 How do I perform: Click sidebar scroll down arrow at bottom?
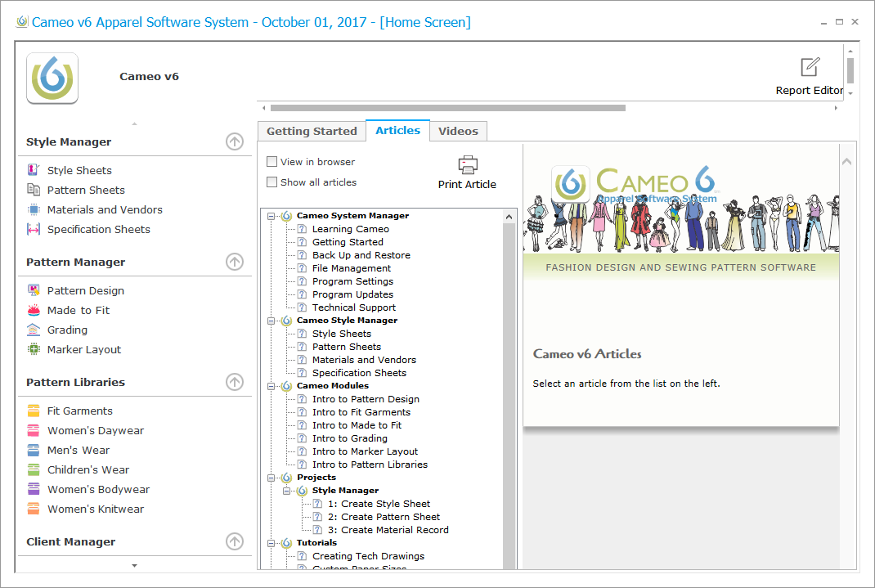[x=134, y=566]
